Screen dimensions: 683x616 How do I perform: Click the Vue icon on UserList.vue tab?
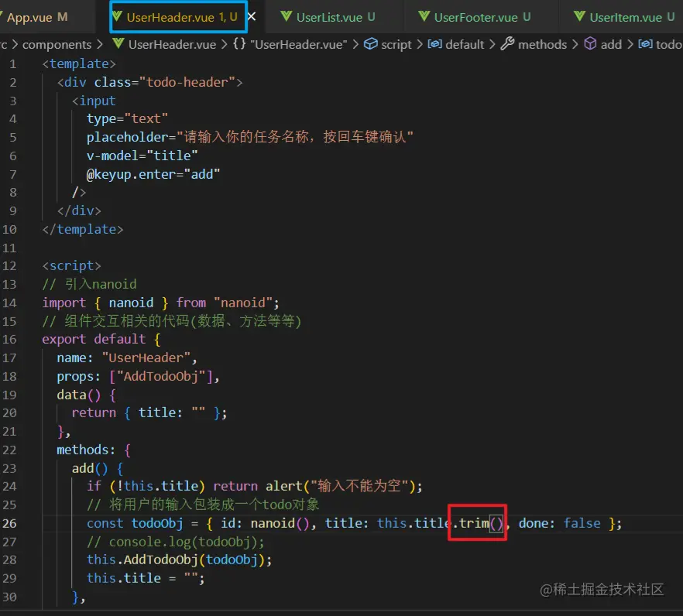point(287,17)
